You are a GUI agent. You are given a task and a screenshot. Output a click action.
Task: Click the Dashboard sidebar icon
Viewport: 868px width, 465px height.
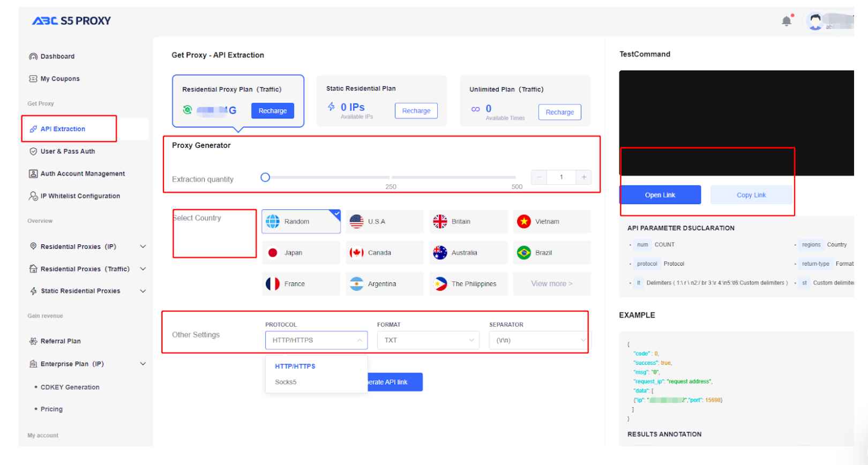click(33, 56)
